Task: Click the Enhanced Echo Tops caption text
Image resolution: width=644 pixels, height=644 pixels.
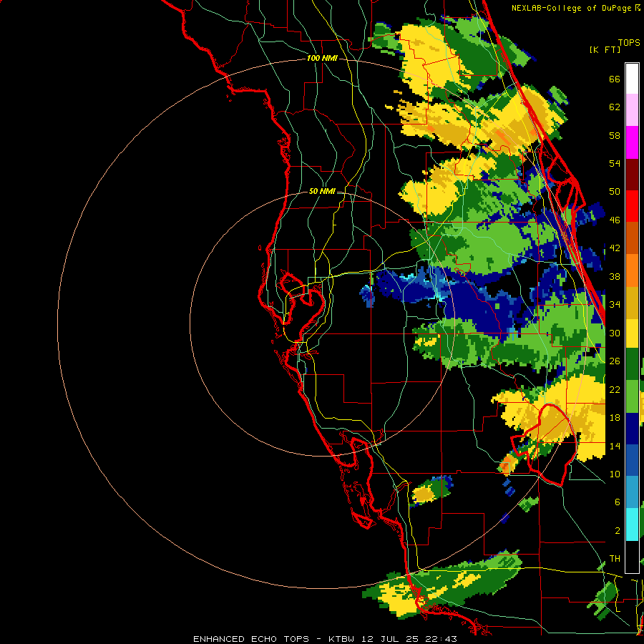Action: [x=325, y=639]
